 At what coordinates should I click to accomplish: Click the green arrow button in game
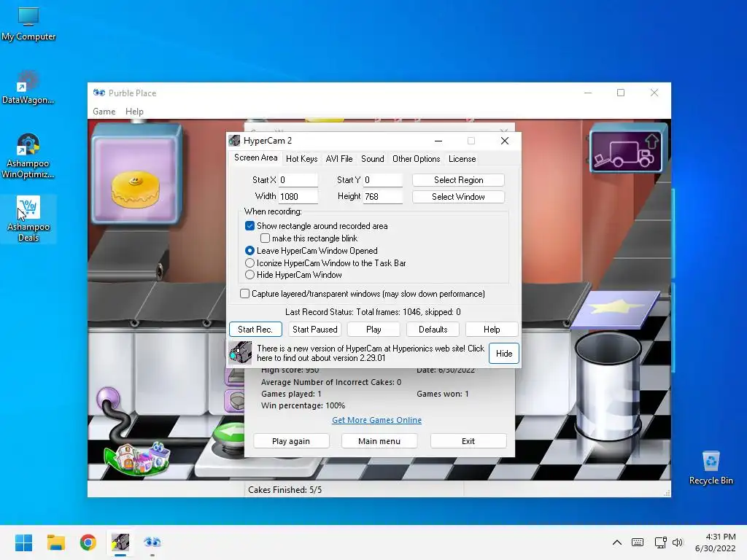tap(229, 434)
